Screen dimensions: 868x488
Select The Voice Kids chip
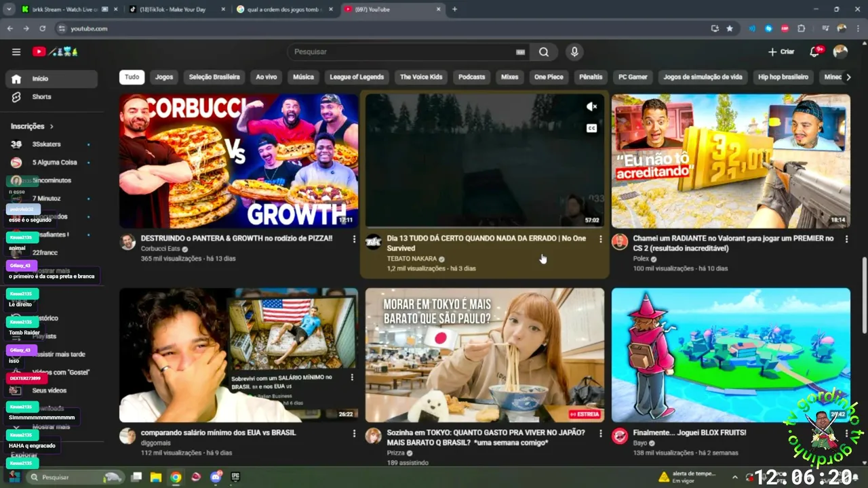[421, 77]
